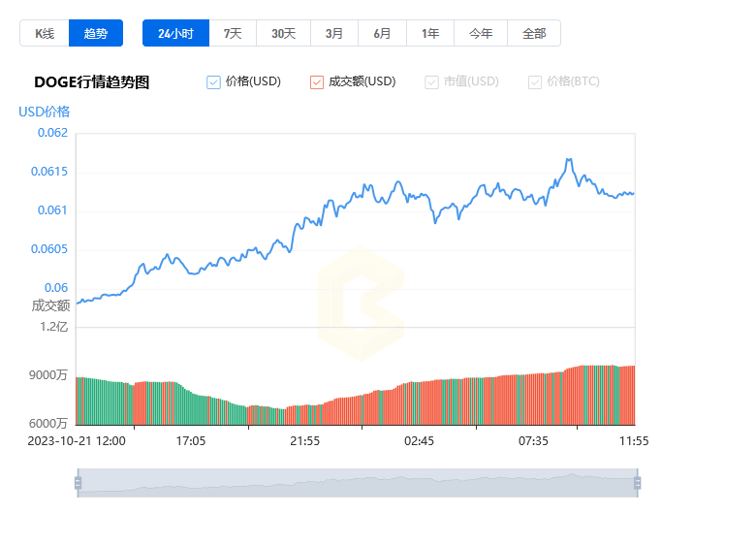The height and width of the screenshot is (546, 756).
Task: Switch to the K线 chart tab
Action: click(x=45, y=33)
